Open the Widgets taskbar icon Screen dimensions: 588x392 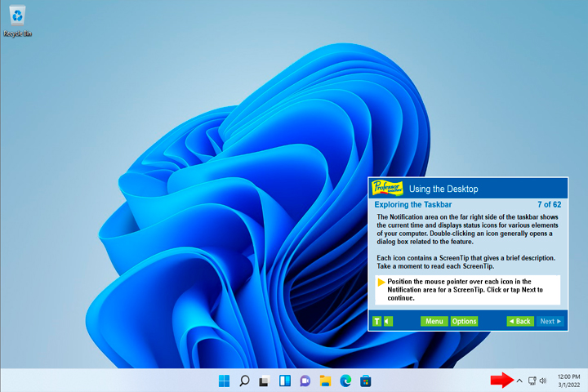(x=285, y=381)
